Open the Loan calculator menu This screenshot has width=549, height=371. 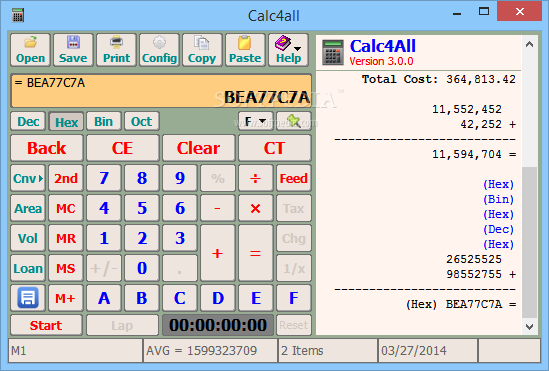point(28,268)
